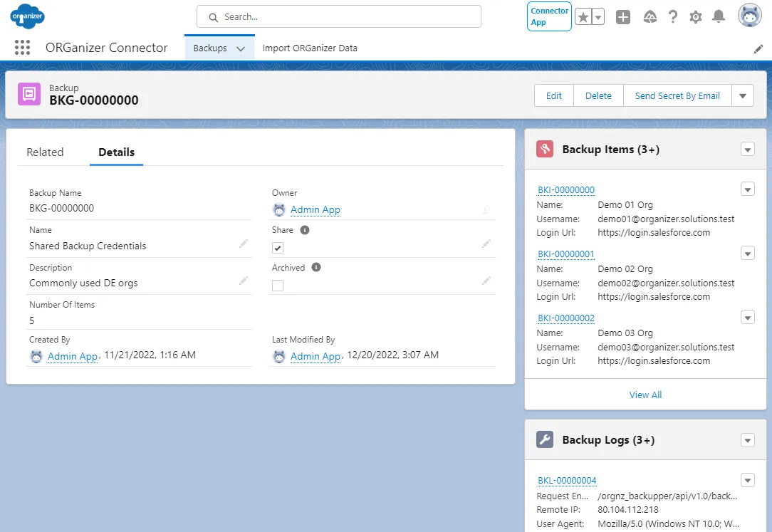Screen dimensions: 772x532
Task: Expand the Backups tab chevron menu
Action: (x=241, y=48)
